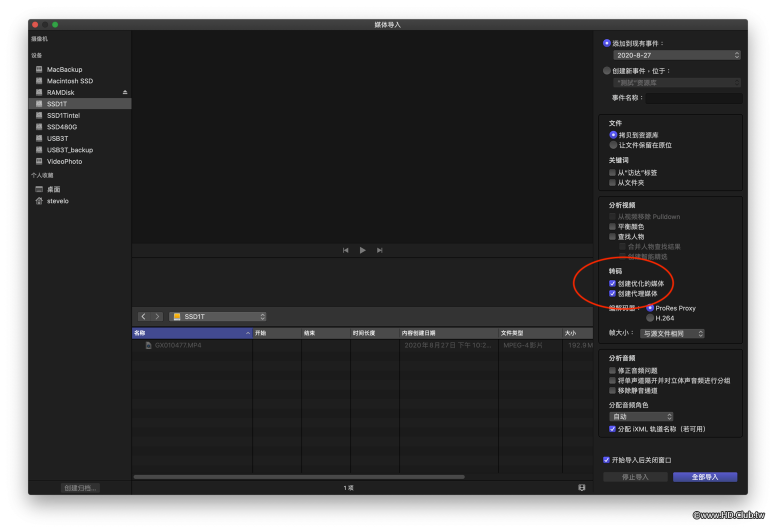Image resolution: width=776 pixels, height=532 pixels.
Task: Enable 移除静音通道 checkbox
Action: [612, 390]
